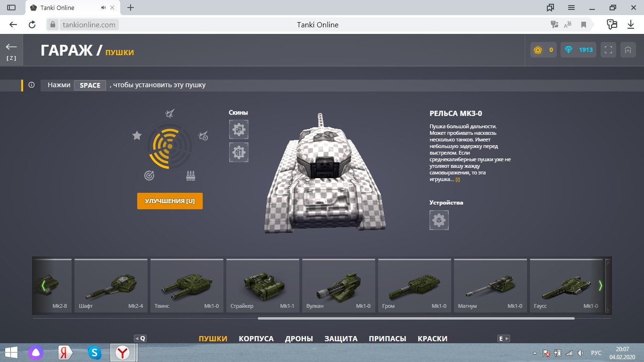Open the site permissions icon left of translate
This screenshot has width=644, height=362.
pyautogui.click(x=554, y=25)
